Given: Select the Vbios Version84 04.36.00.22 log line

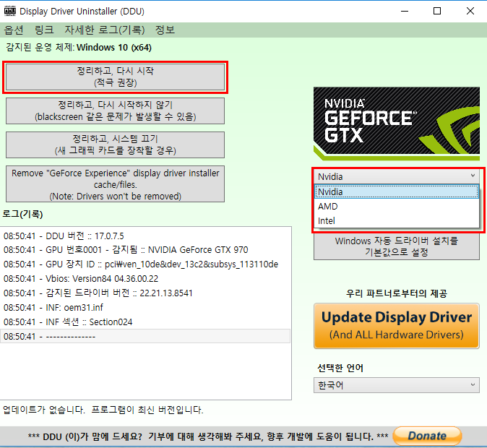Looking at the screenshot, I should [145, 279].
